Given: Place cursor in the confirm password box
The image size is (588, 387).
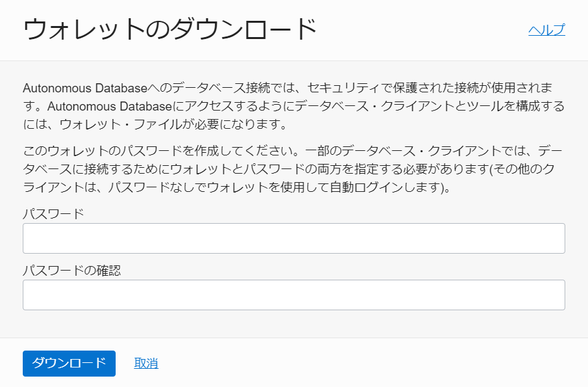Looking at the screenshot, I should pyautogui.click(x=294, y=295).
